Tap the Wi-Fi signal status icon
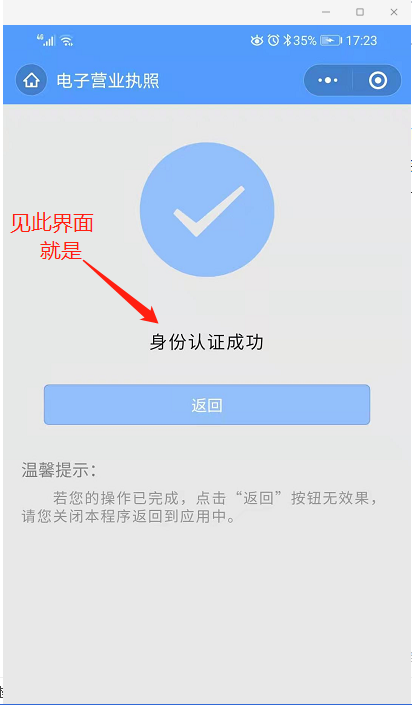Screen dimensions: 412x705 67,41
